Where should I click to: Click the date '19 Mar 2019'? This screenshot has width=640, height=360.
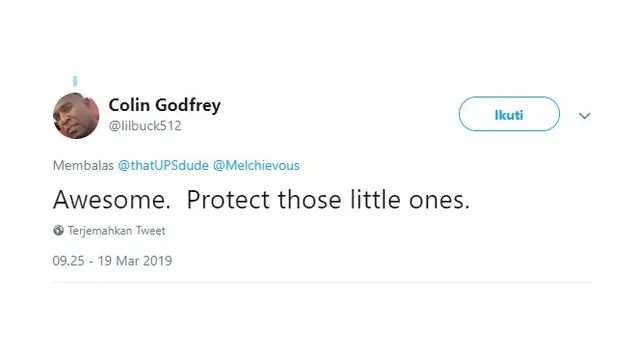[135, 261]
